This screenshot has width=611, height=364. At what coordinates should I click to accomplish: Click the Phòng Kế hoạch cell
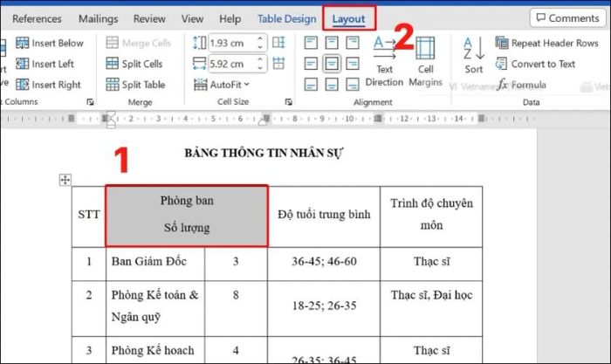tap(155, 350)
